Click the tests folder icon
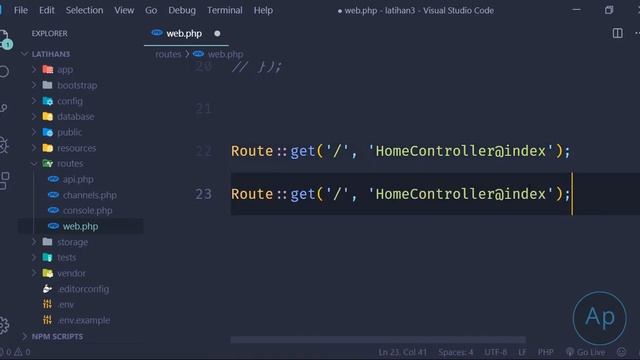640x360 pixels. 48,258
